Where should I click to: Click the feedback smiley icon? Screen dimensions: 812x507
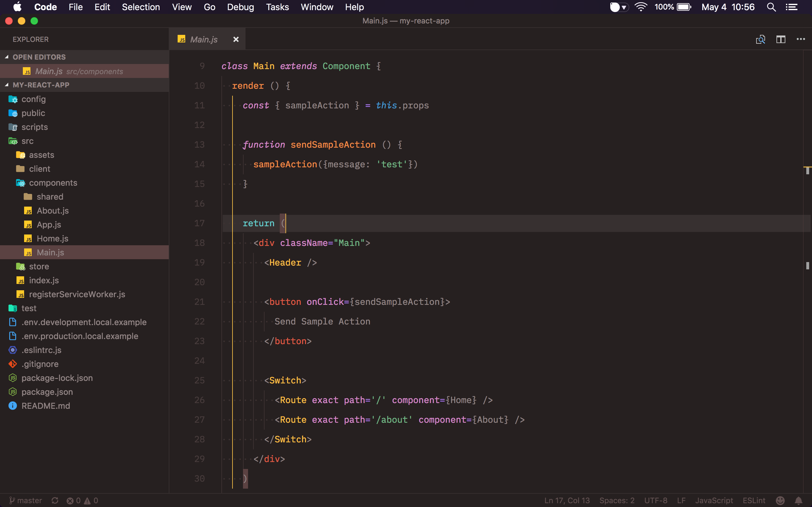pos(780,500)
